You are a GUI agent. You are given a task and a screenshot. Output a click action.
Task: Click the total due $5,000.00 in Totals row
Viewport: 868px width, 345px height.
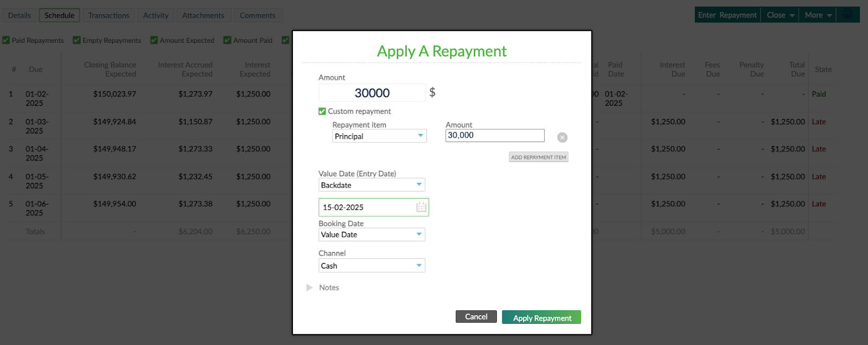point(788,232)
